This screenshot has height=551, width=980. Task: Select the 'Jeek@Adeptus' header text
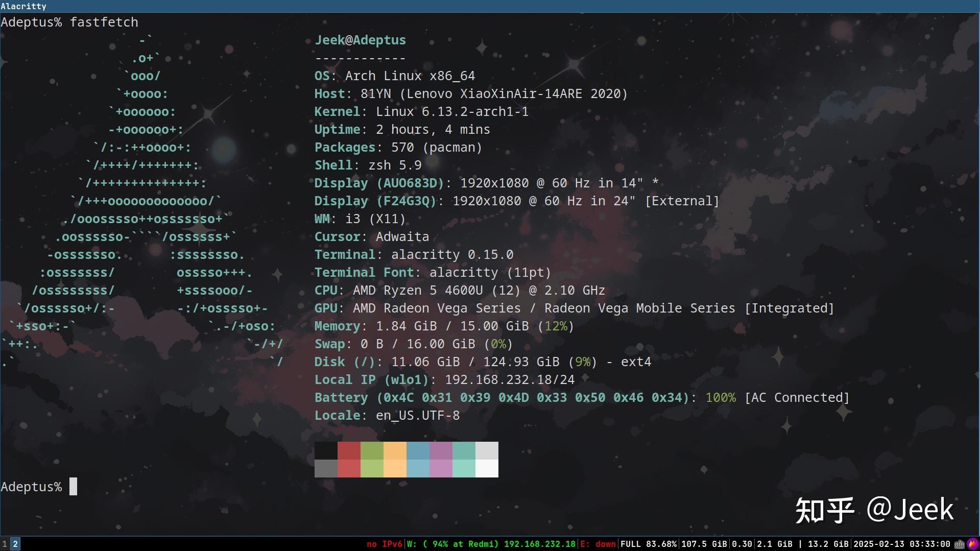pyautogui.click(x=360, y=39)
